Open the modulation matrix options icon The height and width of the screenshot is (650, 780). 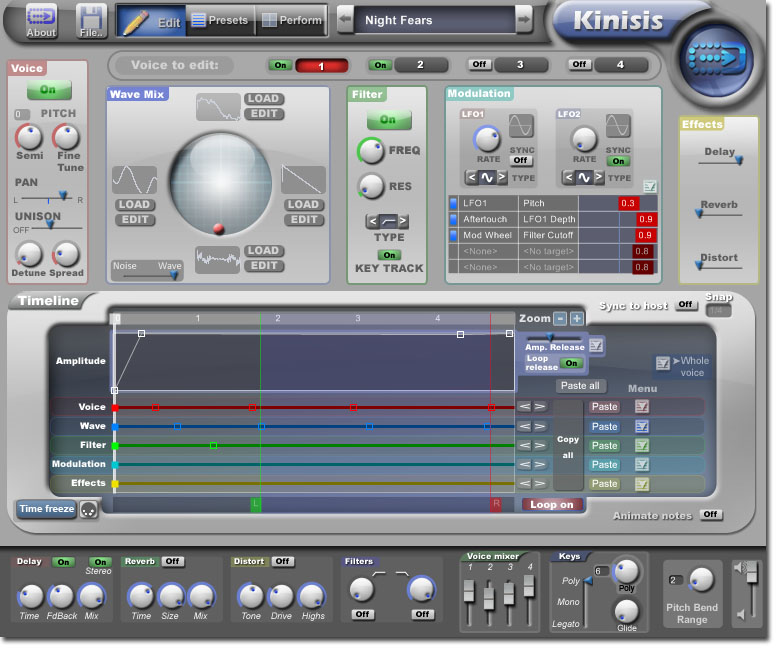650,186
